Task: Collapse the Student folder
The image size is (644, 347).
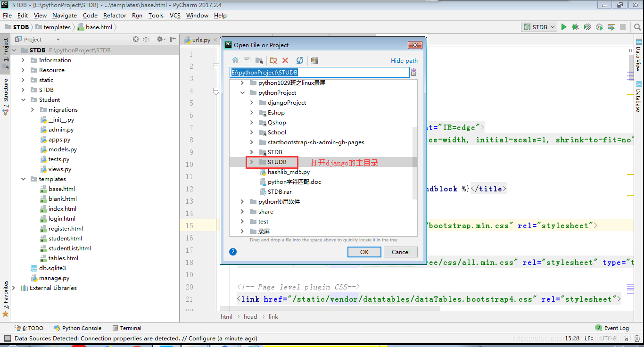Action: (x=23, y=100)
